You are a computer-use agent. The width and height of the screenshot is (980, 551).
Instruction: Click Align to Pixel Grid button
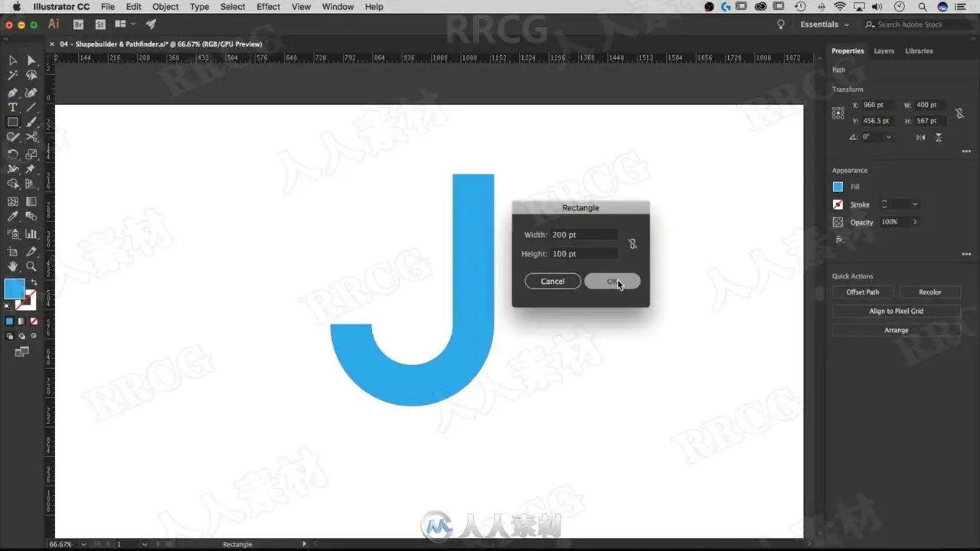click(897, 311)
